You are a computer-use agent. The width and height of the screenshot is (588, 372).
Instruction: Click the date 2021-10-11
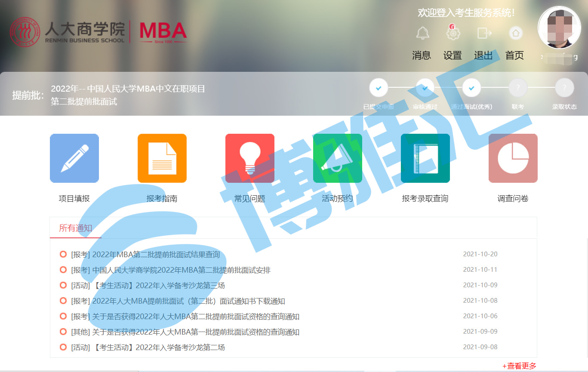click(480, 270)
